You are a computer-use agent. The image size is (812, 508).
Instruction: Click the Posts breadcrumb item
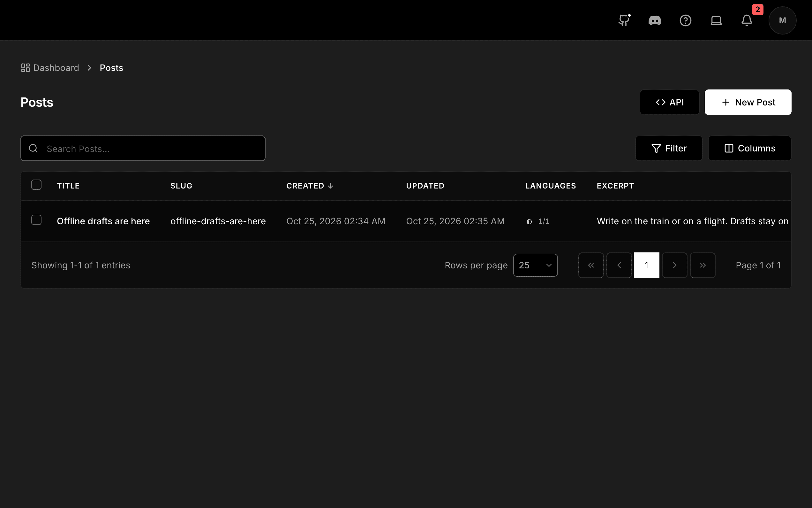coord(111,68)
